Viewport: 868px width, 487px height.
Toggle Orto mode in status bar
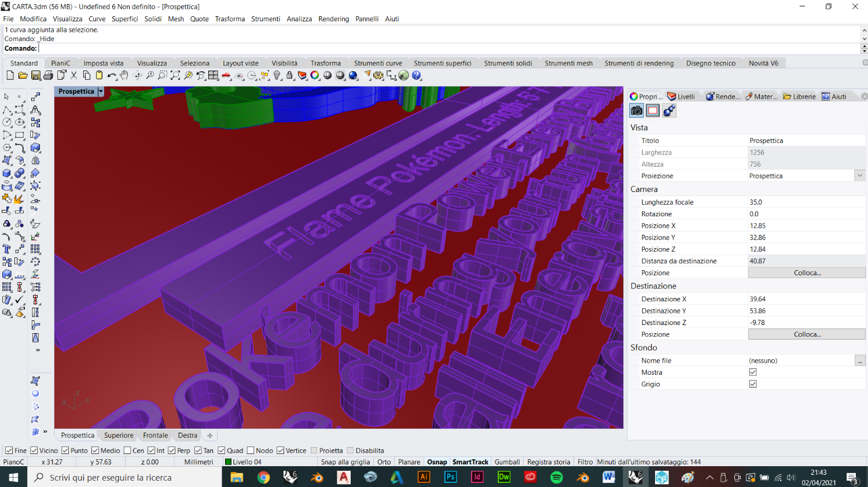coord(384,462)
